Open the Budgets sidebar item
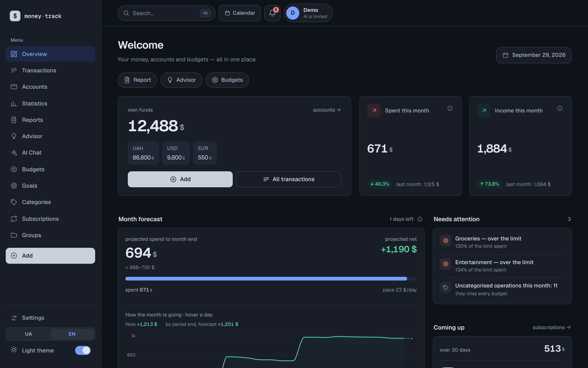Viewport: 588px width, 368px height. [x=50, y=169]
